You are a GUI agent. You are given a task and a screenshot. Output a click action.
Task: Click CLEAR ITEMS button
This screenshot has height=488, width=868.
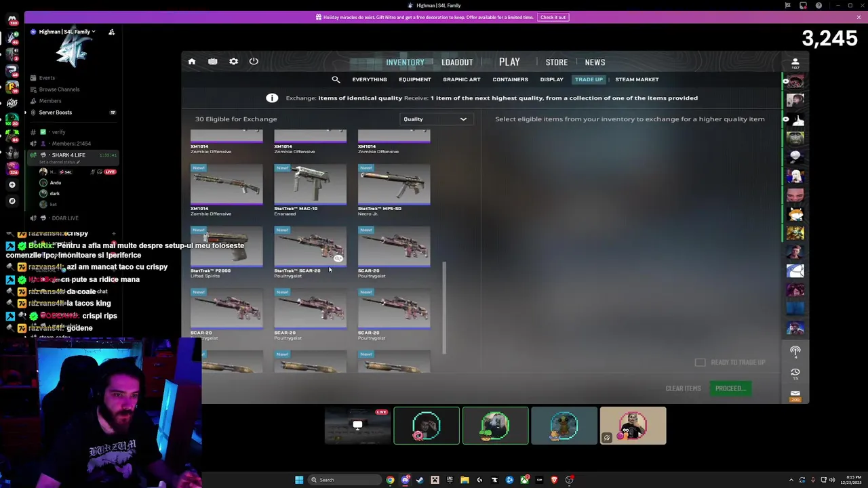[x=683, y=388]
